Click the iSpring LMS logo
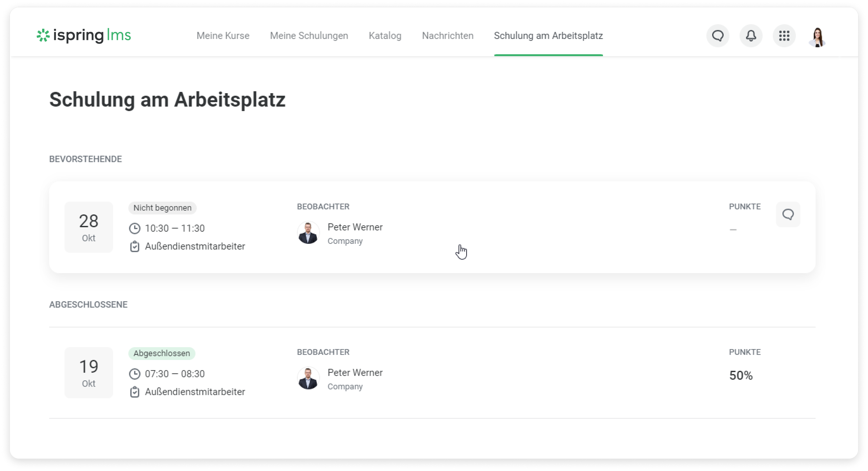This screenshot has height=471, width=868. pos(84,35)
